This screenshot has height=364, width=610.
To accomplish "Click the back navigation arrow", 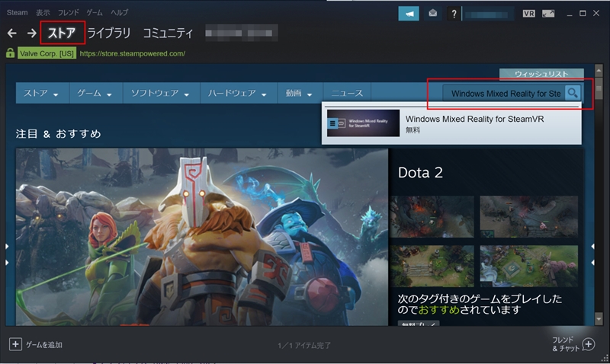I will 11,34.
